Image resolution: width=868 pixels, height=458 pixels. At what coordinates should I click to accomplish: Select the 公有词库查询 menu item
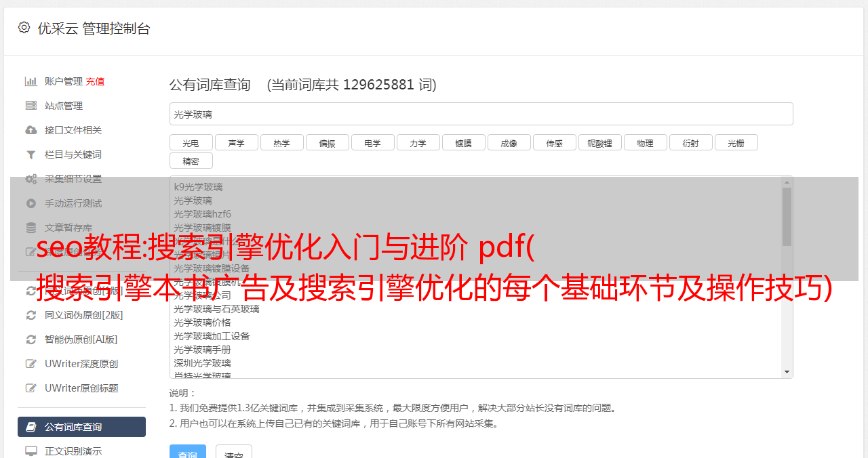81,427
